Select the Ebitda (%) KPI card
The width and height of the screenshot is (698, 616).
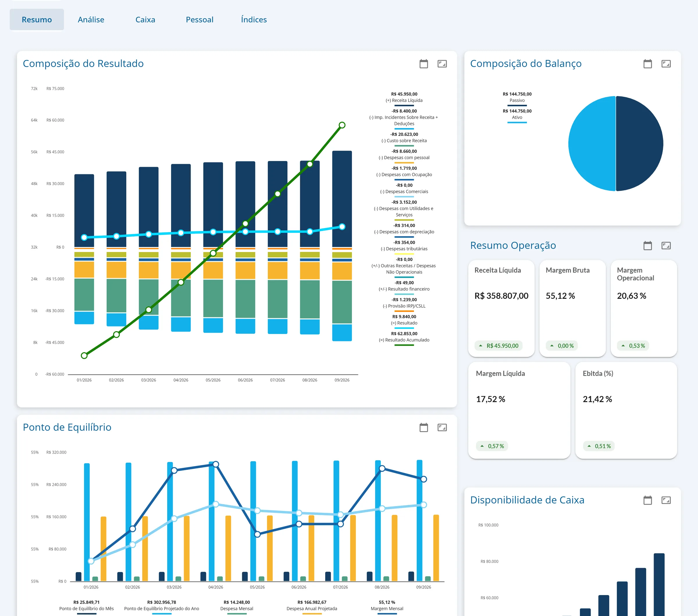click(626, 411)
